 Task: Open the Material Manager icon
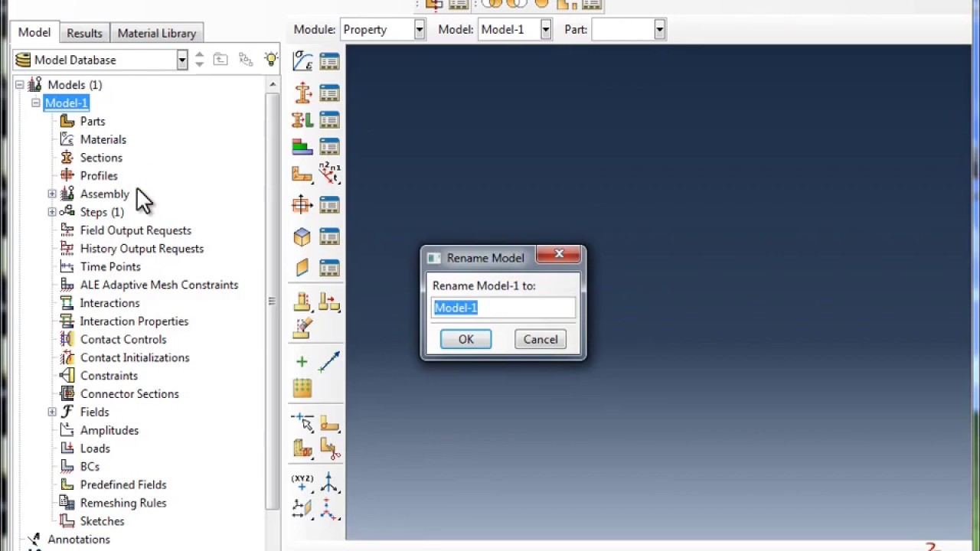tap(329, 61)
